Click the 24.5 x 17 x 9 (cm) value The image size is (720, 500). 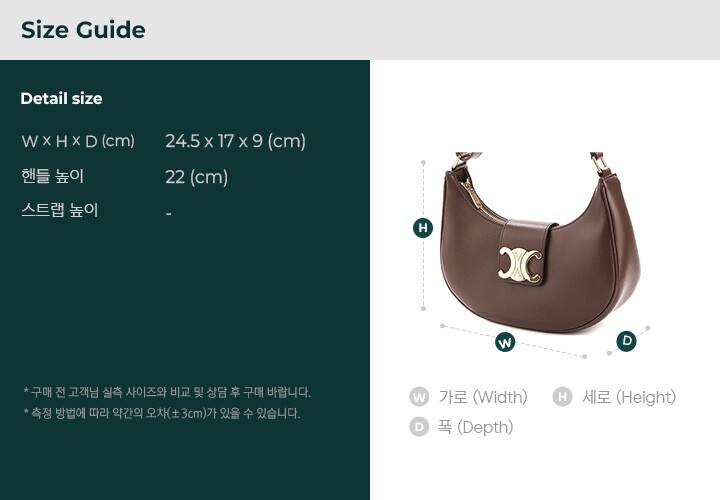(x=235, y=141)
